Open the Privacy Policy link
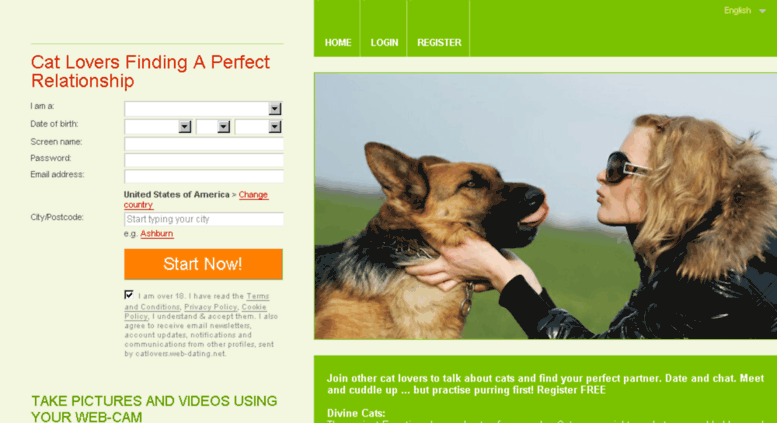Screen dimensions: 777x423 (x=211, y=307)
